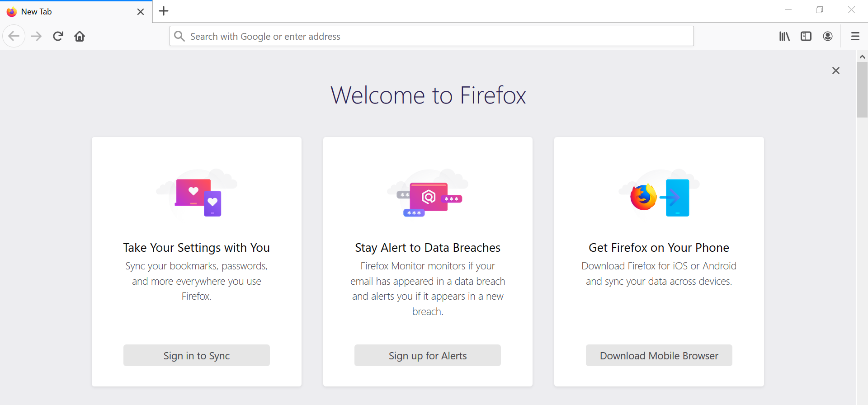This screenshot has width=868, height=405.
Task: Open the Library bookmarks icon
Action: (x=784, y=36)
